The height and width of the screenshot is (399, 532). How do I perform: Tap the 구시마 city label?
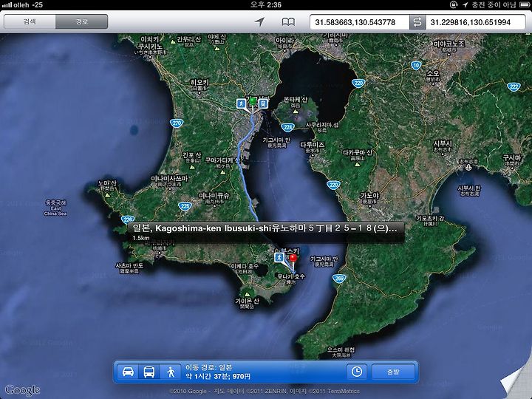511,160
